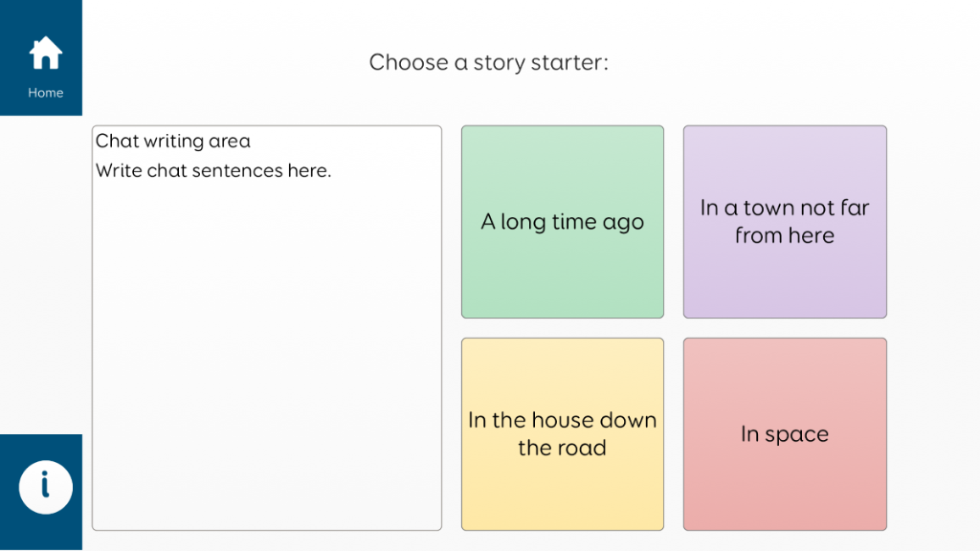Select the 'In space' story starter
The width and height of the screenshot is (980, 551).
click(x=785, y=433)
